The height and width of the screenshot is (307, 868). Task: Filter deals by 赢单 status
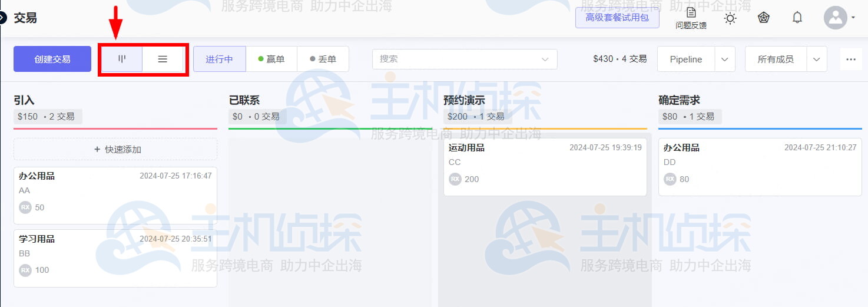coord(271,59)
